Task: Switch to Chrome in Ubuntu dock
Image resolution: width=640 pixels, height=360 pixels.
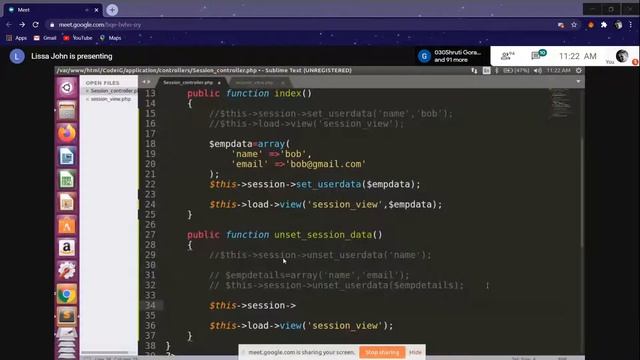Action: [67, 294]
